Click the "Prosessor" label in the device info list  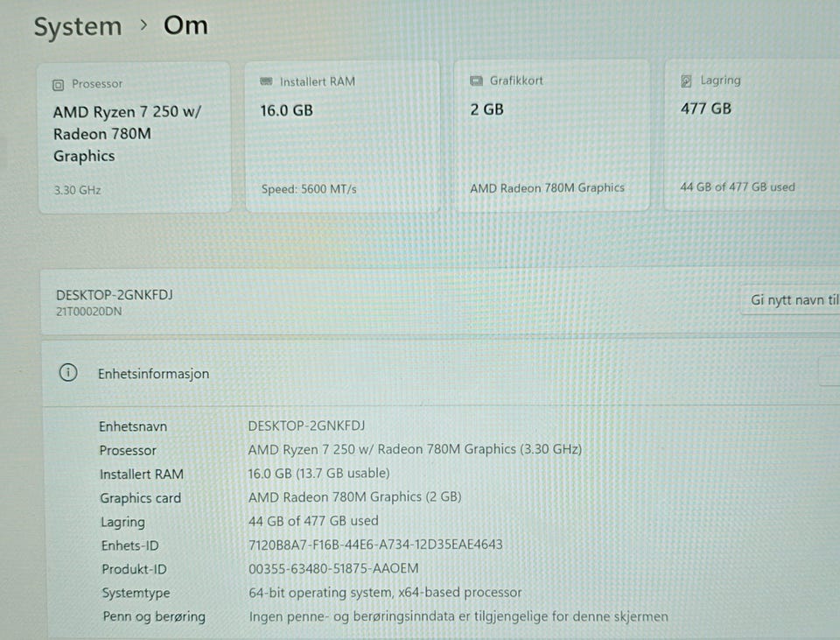(128, 450)
